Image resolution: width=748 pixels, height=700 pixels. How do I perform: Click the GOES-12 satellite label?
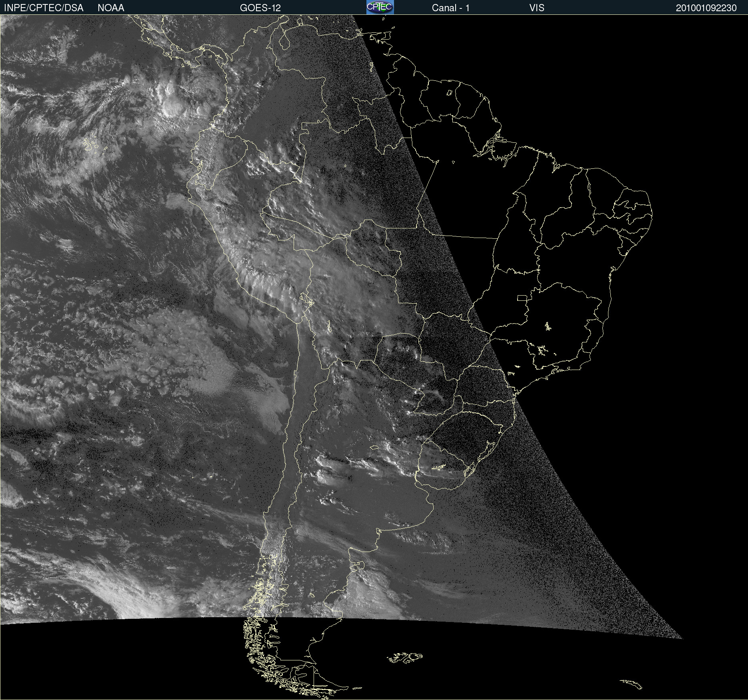[x=260, y=8]
